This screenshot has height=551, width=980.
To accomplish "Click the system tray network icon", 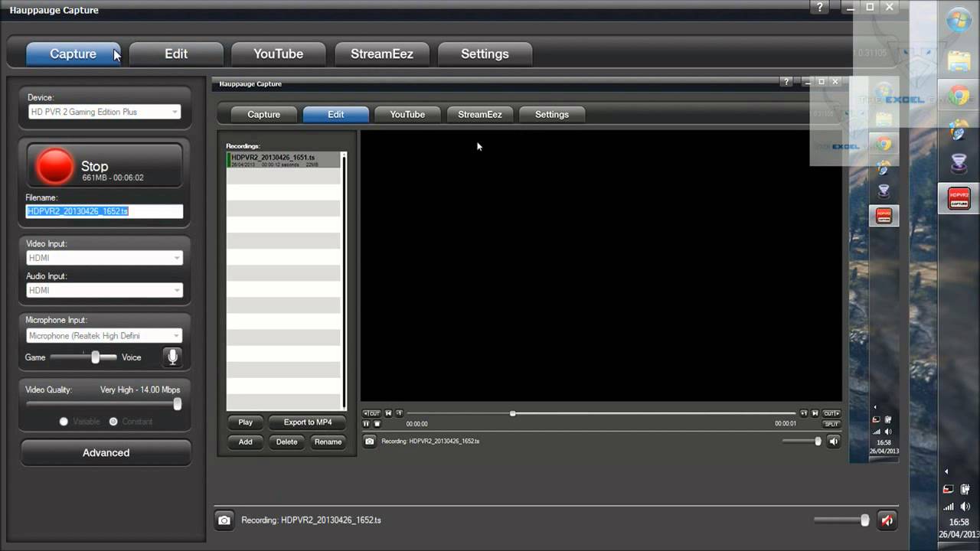I will [x=949, y=507].
